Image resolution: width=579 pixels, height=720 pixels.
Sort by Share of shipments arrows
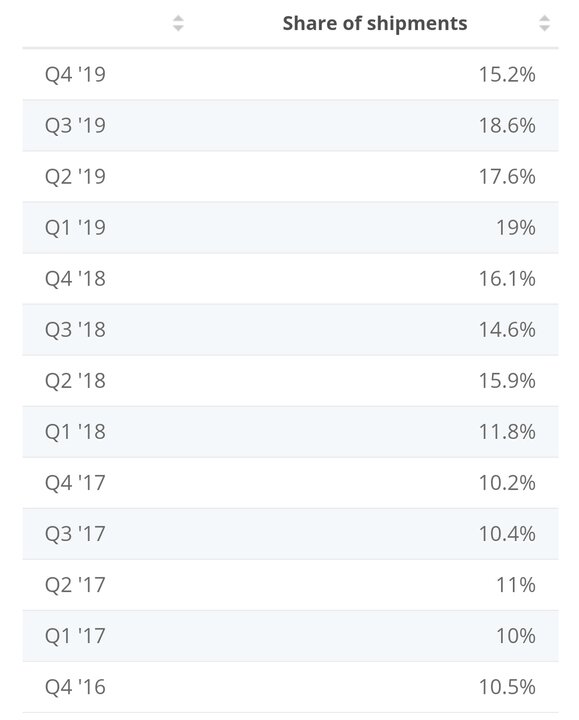pyautogui.click(x=544, y=23)
